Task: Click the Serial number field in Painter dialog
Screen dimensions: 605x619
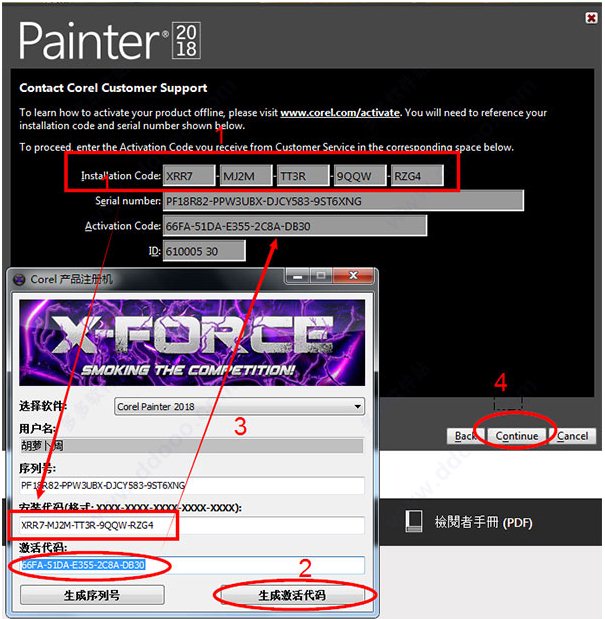Action: coord(343,201)
